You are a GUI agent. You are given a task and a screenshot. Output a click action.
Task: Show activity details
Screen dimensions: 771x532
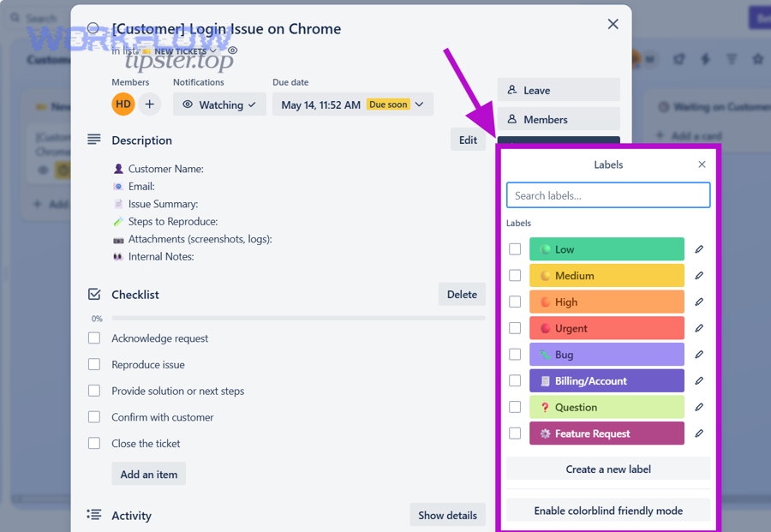click(447, 515)
